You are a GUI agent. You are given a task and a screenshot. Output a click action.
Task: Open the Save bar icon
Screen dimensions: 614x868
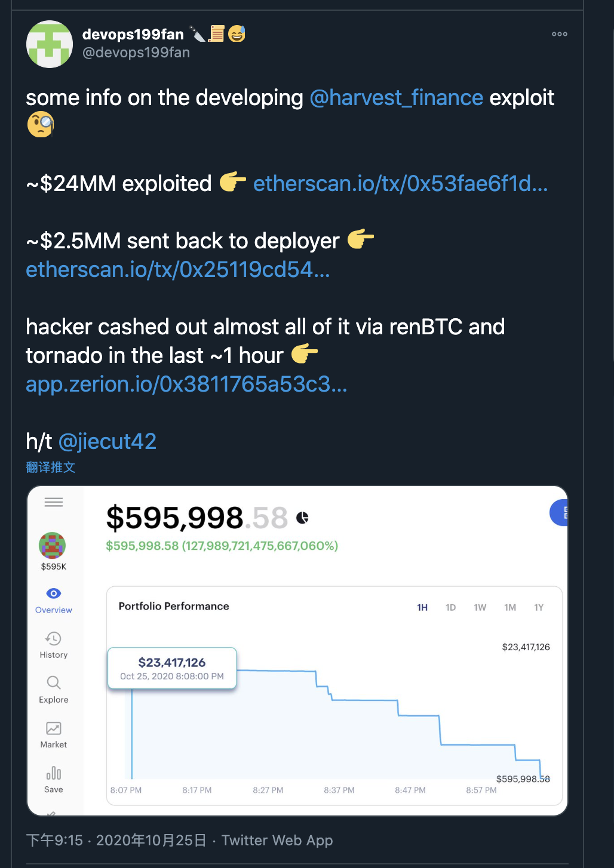54,773
